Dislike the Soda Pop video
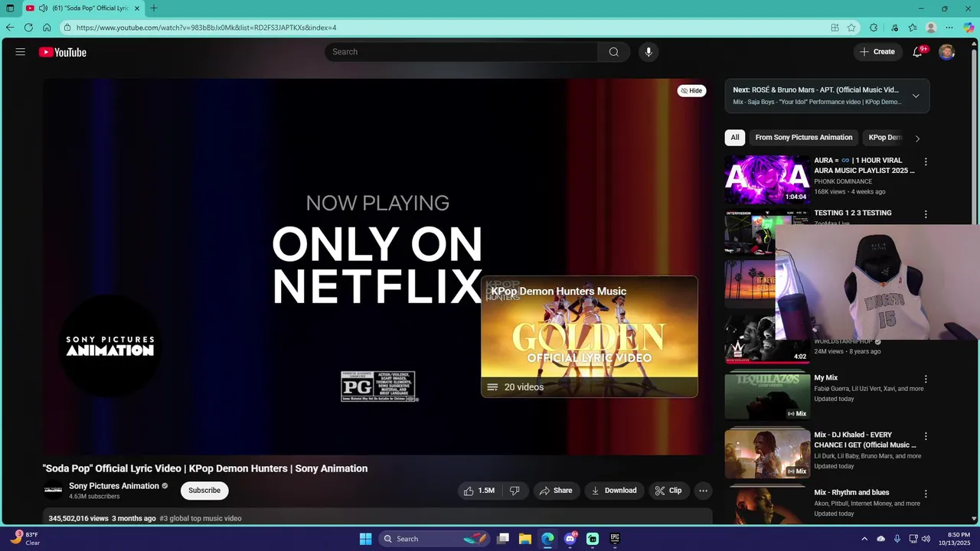 [515, 491]
